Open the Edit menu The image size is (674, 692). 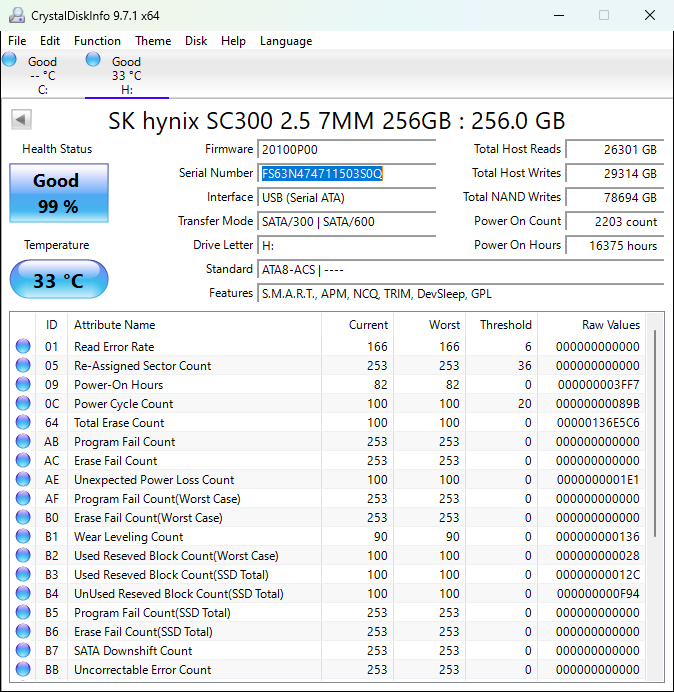50,41
